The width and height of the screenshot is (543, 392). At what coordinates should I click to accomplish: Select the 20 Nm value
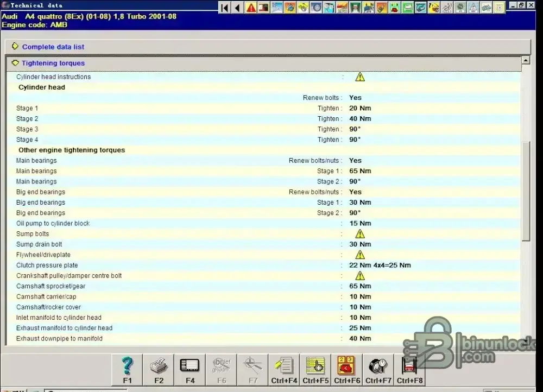pos(360,108)
